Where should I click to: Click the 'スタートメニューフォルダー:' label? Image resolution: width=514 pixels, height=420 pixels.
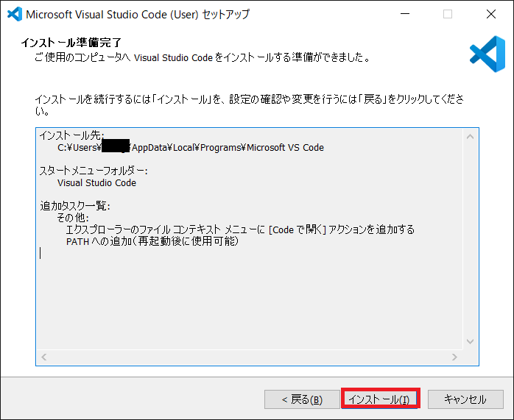[x=94, y=171]
